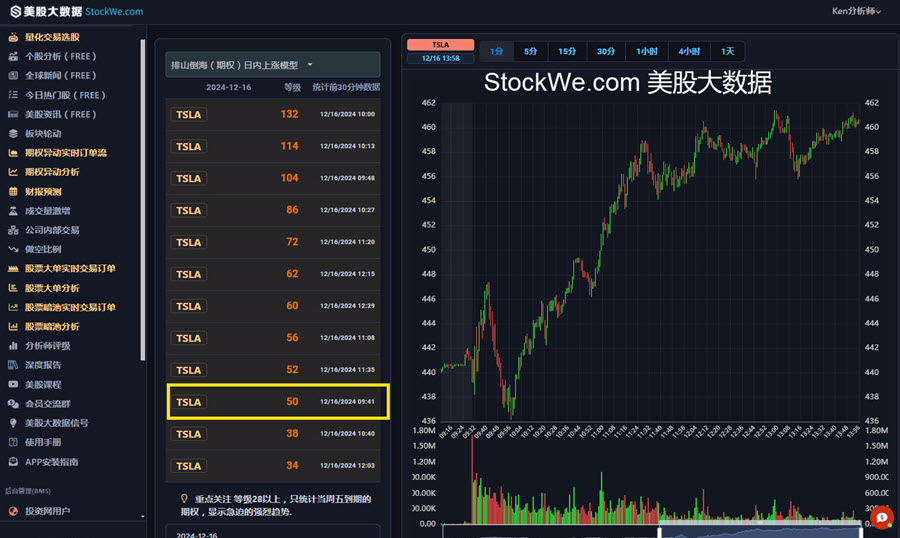
Task: Open 股票暗池分析 using its icon
Action: [13, 326]
